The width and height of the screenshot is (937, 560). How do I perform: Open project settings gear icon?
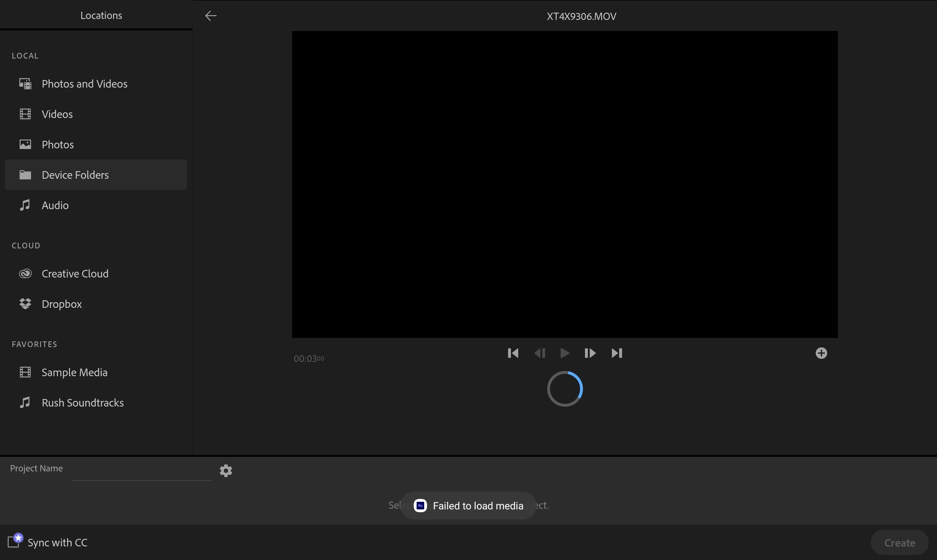tap(226, 470)
